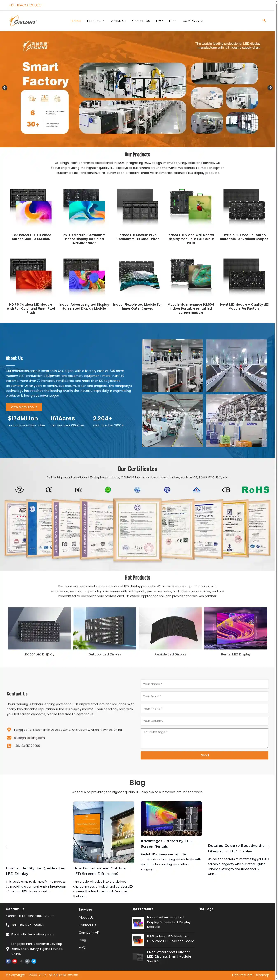278x980 pixels.
Task: Open the Sitemap link in footer
Action: point(262,975)
